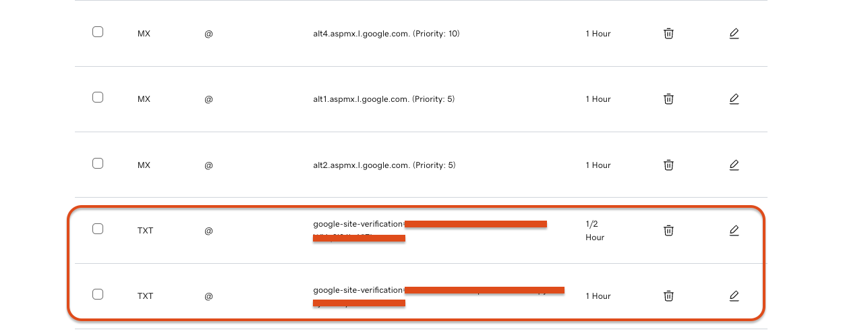Remove the alt2.aspmx.l.google.com MX record via trash
The image size is (868, 336).
coord(668,165)
